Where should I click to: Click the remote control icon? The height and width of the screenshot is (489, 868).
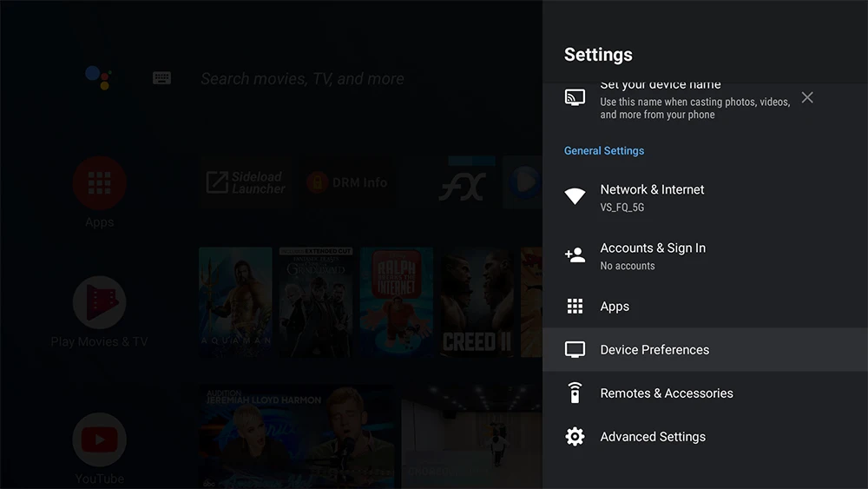tap(575, 393)
